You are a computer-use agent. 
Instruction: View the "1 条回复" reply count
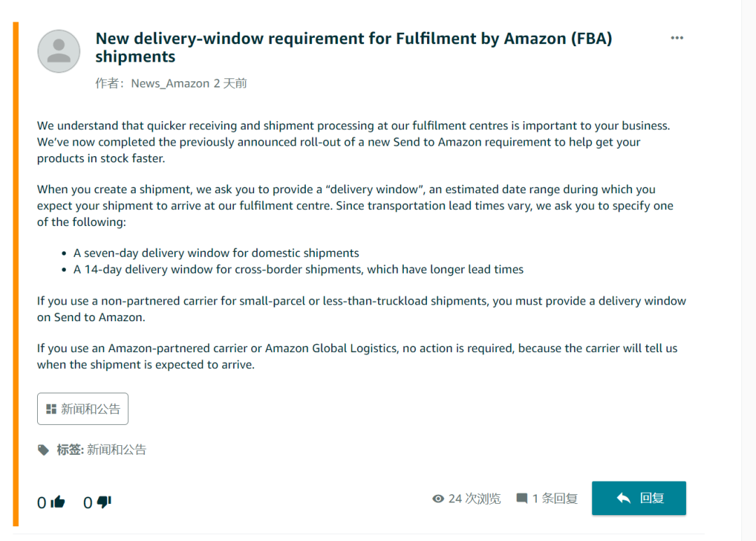click(x=554, y=498)
